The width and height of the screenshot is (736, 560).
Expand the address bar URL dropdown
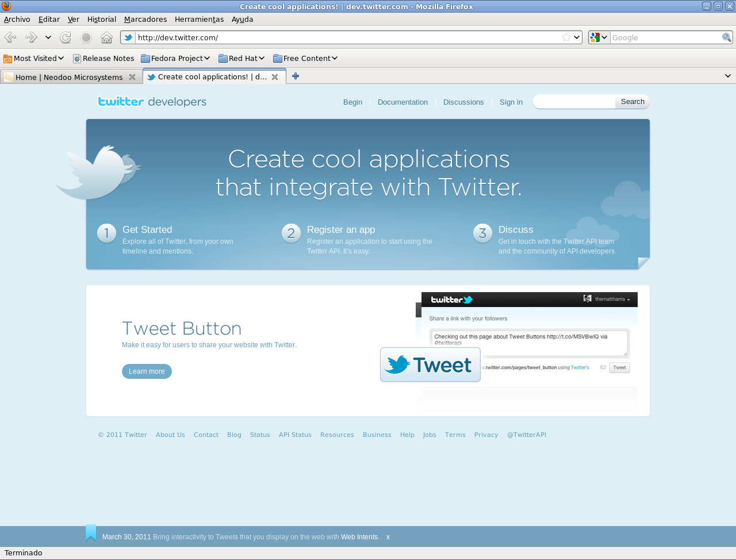[x=577, y=37]
